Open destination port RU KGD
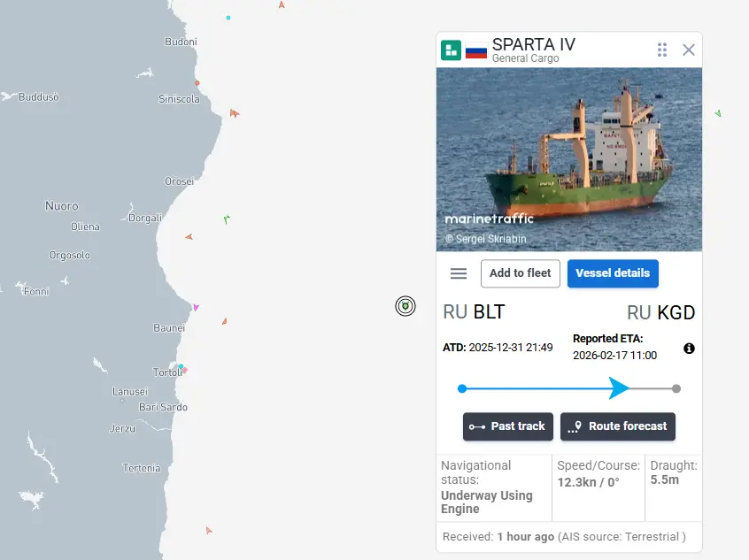The width and height of the screenshot is (749, 560). pos(660,312)
